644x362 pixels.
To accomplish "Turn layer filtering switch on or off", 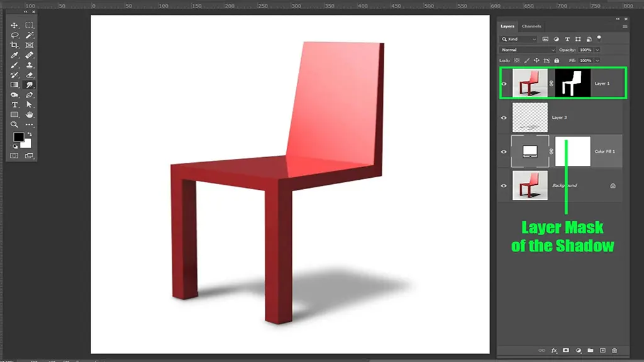I will (599, 38).
